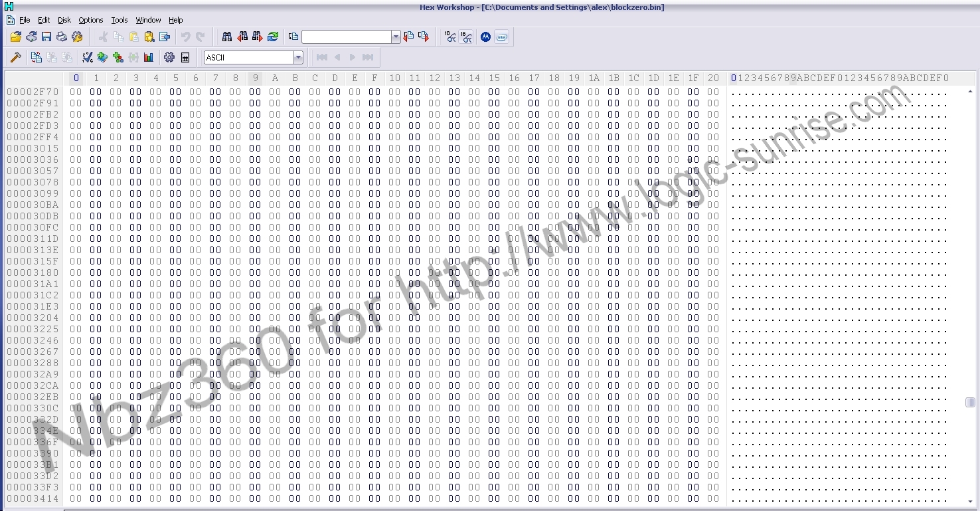Click the document icon left of File
Viewport: 980px width, 511px height.
coord(11,20)
